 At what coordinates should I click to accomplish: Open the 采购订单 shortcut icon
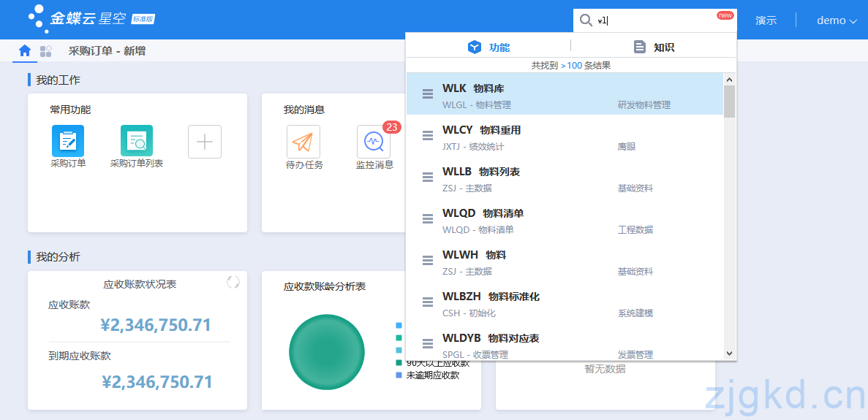(68, 141)
